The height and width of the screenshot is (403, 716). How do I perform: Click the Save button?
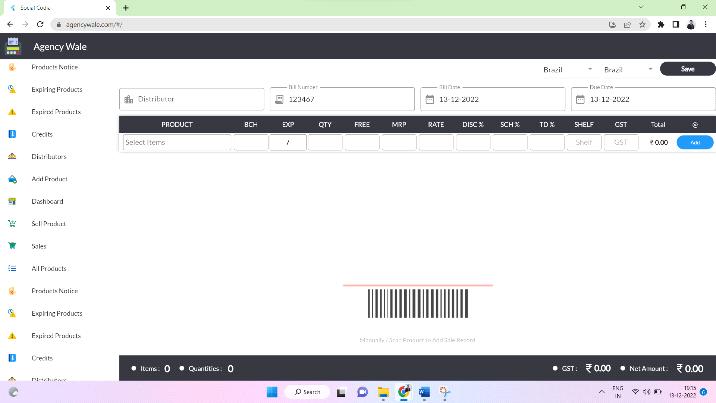coord(687,69)
